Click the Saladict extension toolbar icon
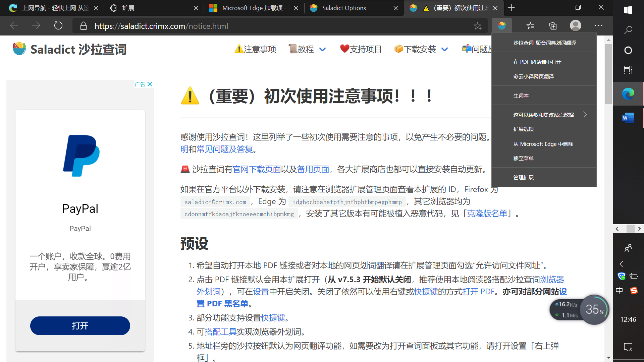 pos(501,26)
